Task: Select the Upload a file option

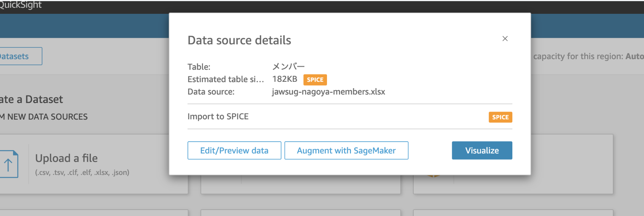Action: point(67,158)
